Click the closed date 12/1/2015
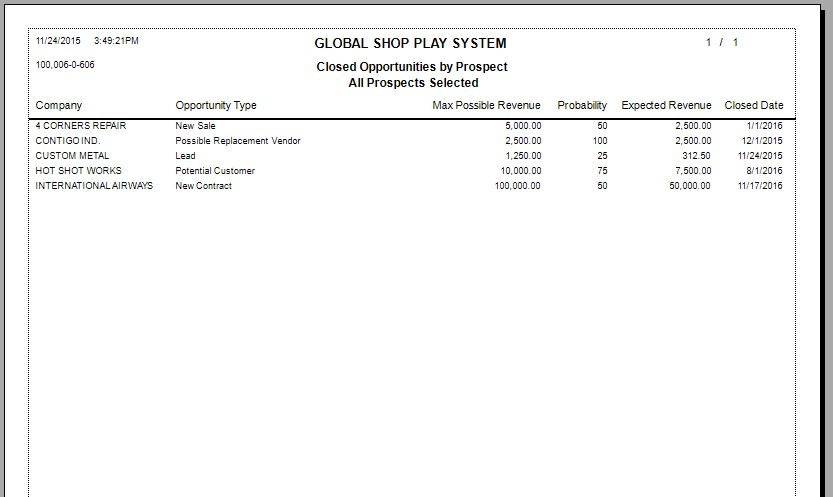 [762, 141]
